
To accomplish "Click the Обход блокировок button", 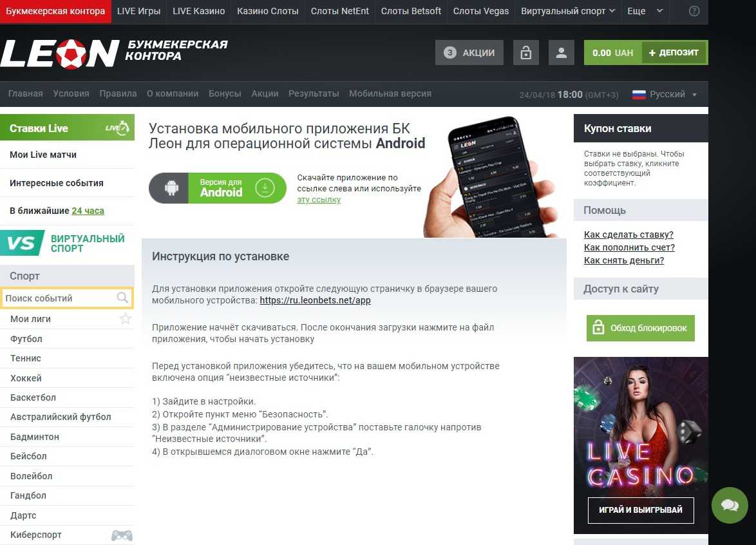I will (640, 328).
